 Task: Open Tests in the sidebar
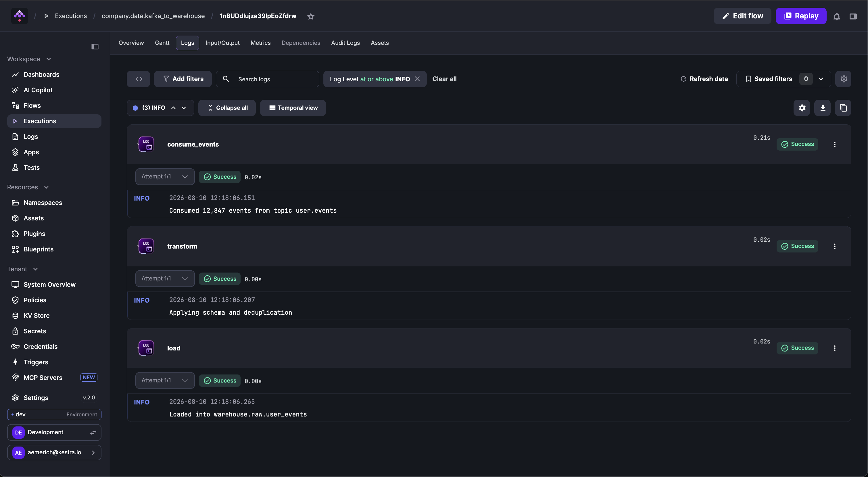click(x=54, y=168)
